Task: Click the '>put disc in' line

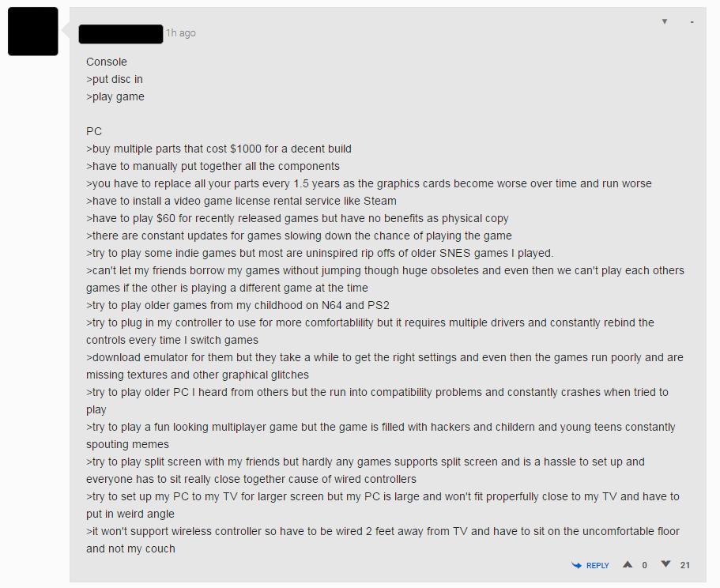Action: pos(115,79)
